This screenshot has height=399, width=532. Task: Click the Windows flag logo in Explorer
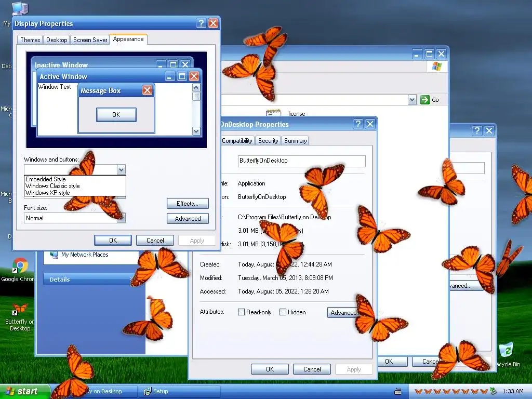[x=436, y=66]
